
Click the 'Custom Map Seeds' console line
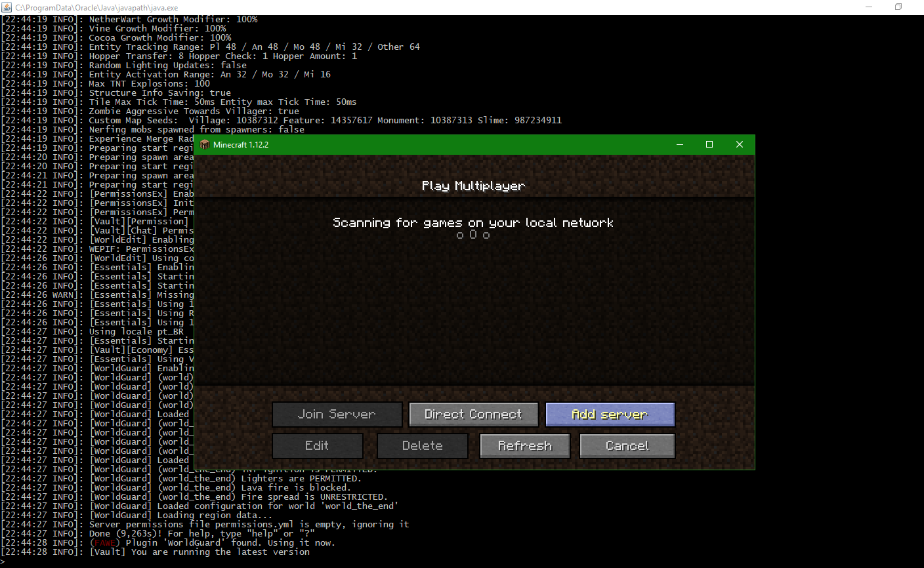[282, 121]
